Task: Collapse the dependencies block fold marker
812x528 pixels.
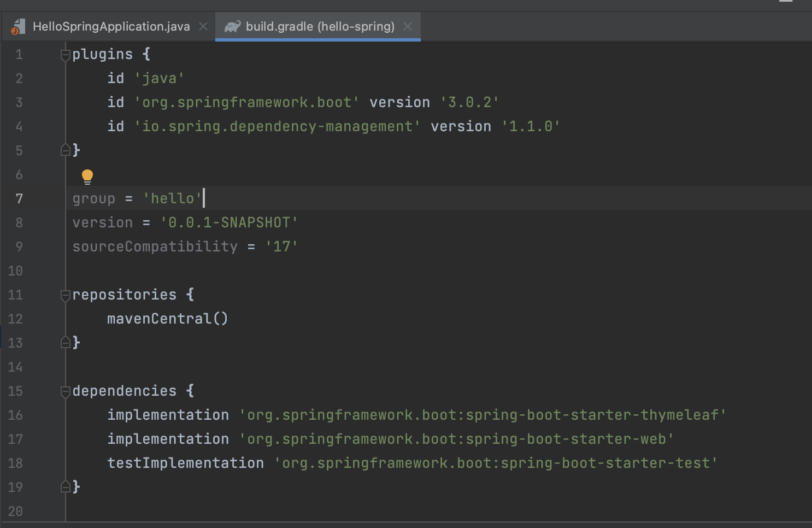Action: [x=66, y=391]
